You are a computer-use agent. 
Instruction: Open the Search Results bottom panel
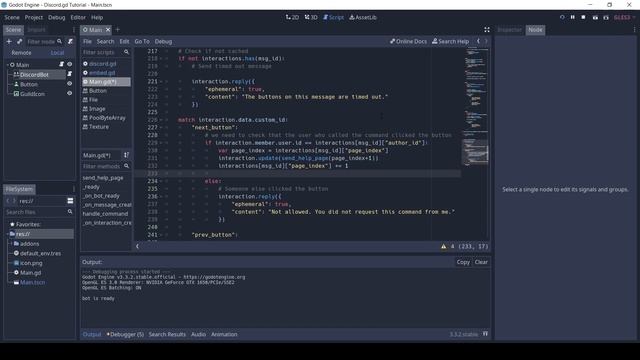(167, 334)
